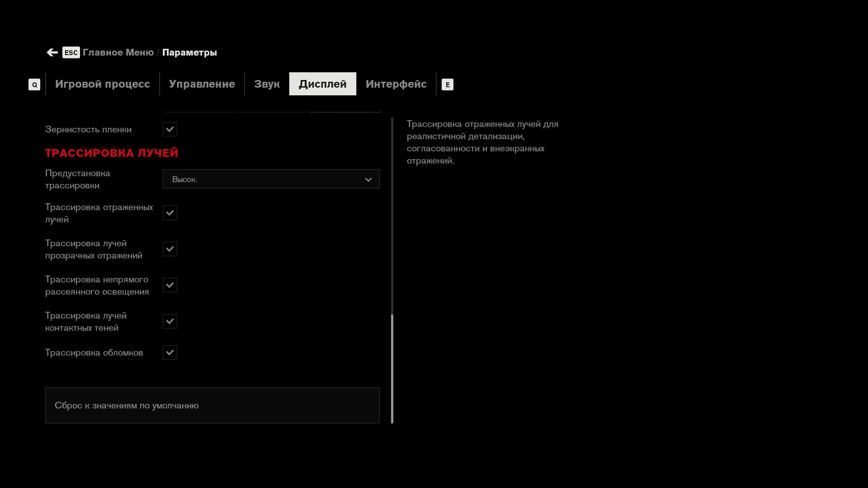Click the Q previous-tab key icon

tap(34, 84)
